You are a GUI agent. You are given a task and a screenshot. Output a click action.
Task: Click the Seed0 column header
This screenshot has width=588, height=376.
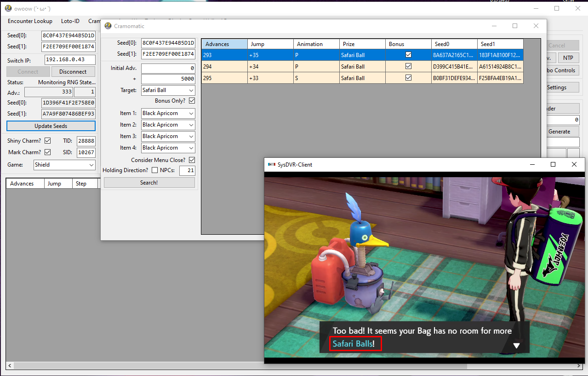(x=454, y=44)
